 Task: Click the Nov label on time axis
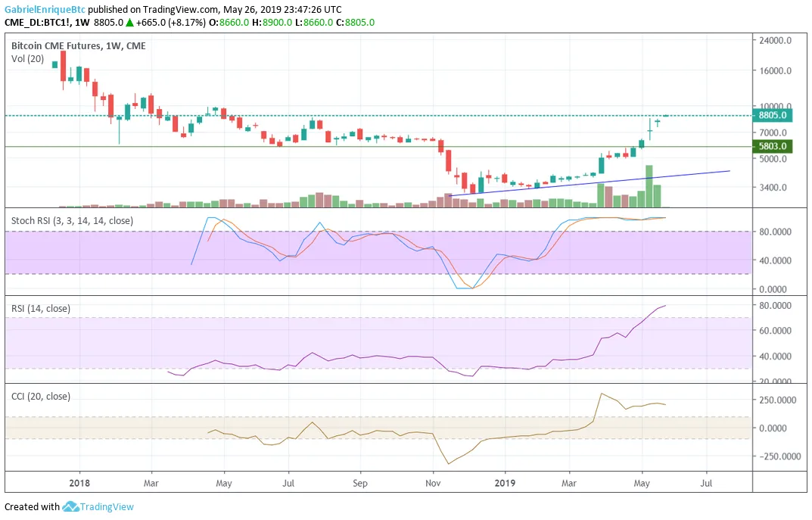(x=433, y=483)
